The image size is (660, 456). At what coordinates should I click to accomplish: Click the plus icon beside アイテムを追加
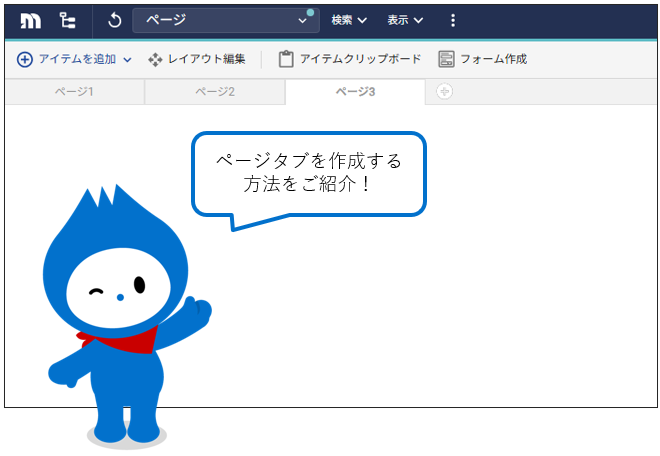coord(25,59)
